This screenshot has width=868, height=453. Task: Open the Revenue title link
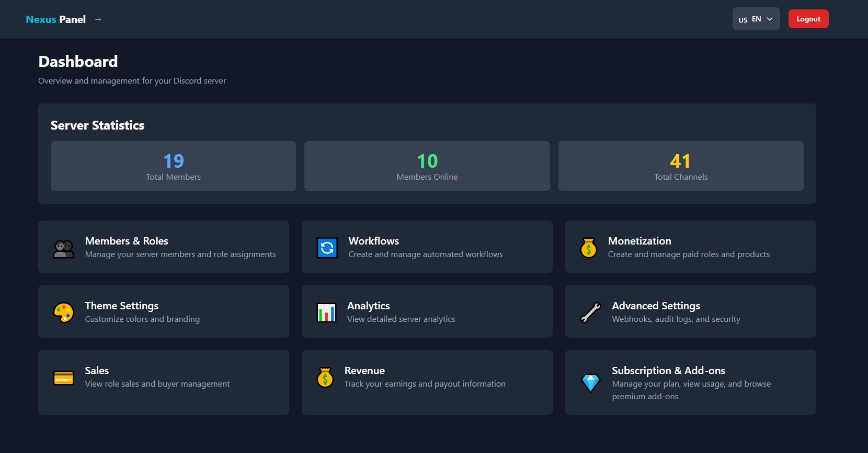(364, 370)
